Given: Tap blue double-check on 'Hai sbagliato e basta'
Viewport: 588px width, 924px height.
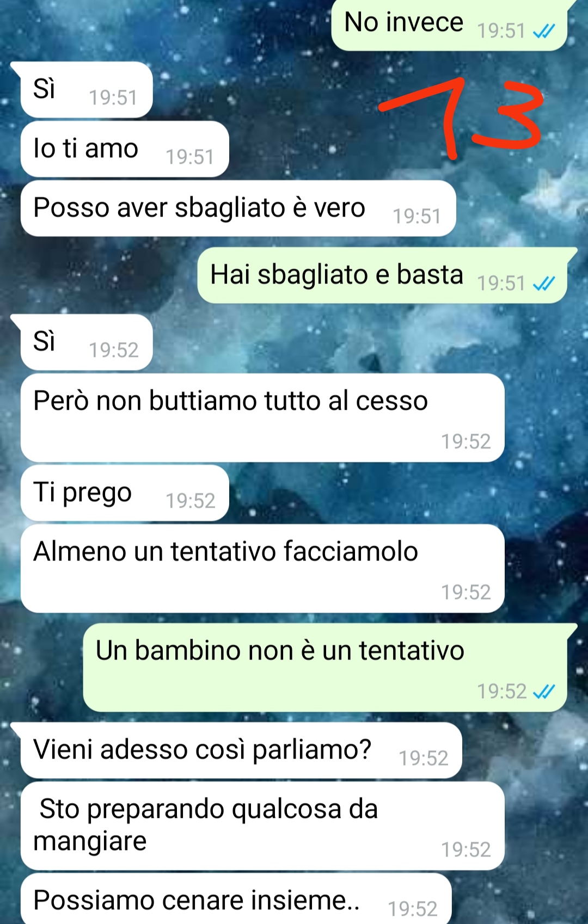Looking at the screenshot, I should point(543,284).
